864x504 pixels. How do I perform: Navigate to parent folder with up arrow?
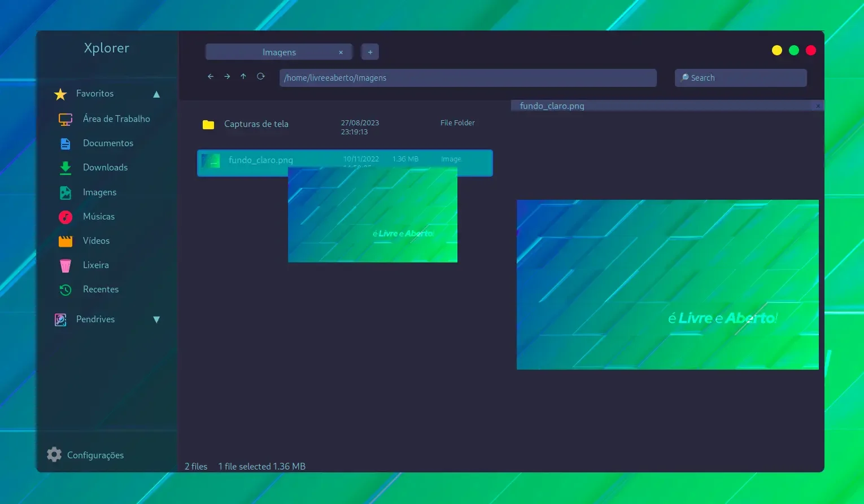tap(243, 77)
